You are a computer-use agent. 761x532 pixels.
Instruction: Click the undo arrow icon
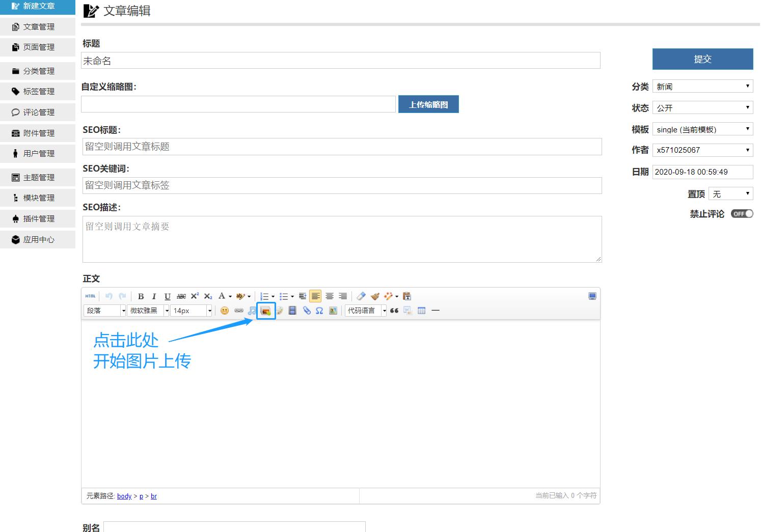point(108,296)
